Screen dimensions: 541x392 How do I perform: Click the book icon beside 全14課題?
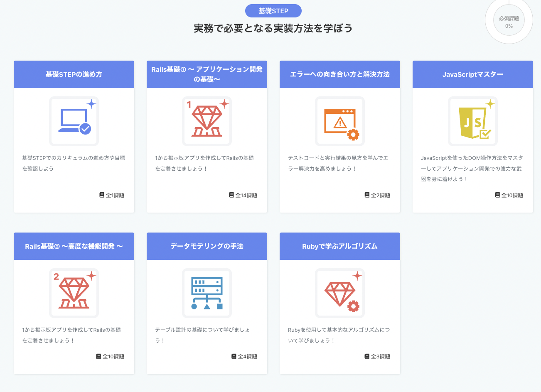pyautogui.click(x=231, y=195)
